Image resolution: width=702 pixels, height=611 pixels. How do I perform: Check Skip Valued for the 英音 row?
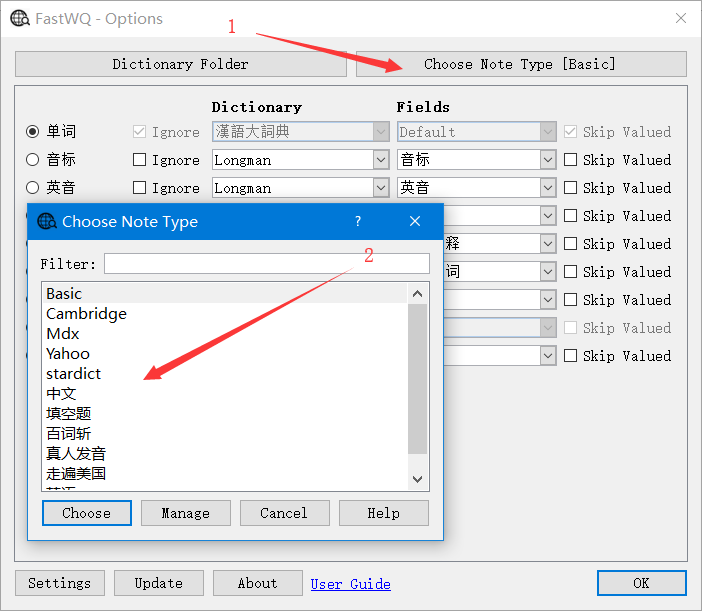570,188
